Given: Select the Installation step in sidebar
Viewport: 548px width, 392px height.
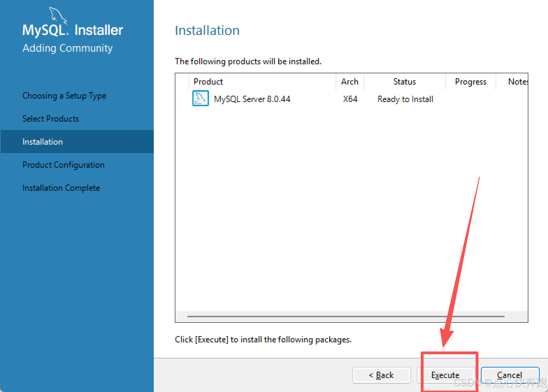Looking at the screenshot, I should pos(77,141).
